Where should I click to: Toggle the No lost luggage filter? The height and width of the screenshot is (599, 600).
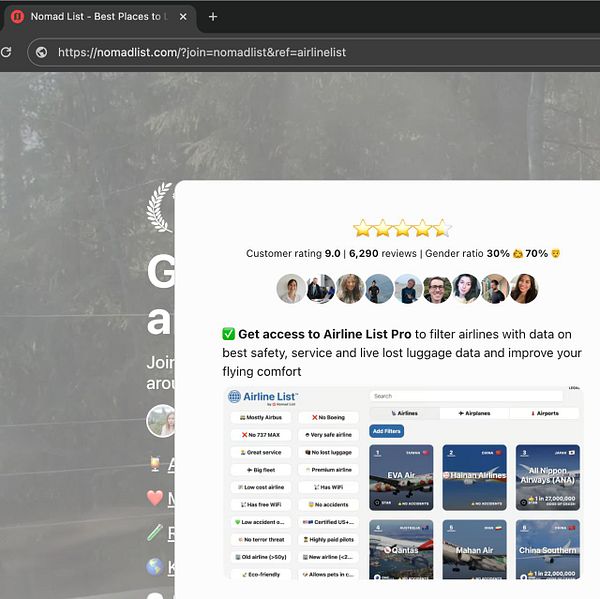click(x=328, y=452)
